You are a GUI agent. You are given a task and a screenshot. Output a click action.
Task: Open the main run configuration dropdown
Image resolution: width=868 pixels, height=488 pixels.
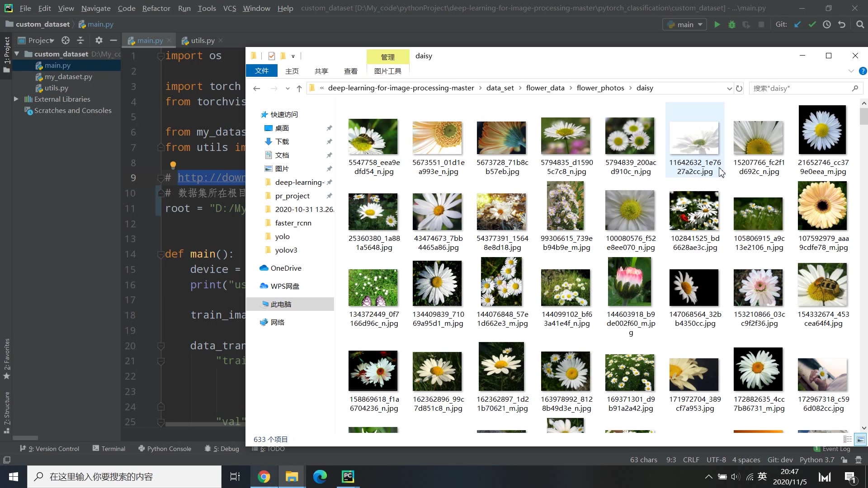[x=685, y=25]
